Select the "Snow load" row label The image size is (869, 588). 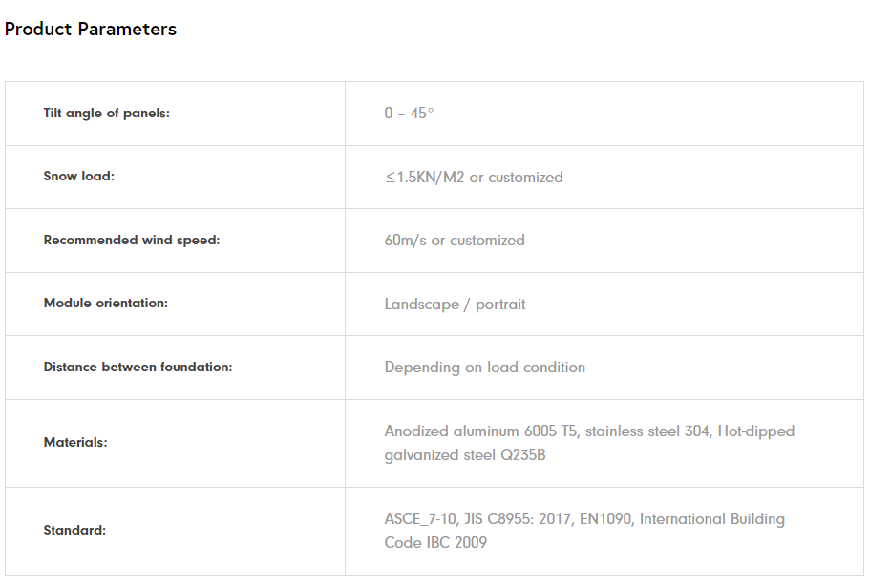click(78, 177)
